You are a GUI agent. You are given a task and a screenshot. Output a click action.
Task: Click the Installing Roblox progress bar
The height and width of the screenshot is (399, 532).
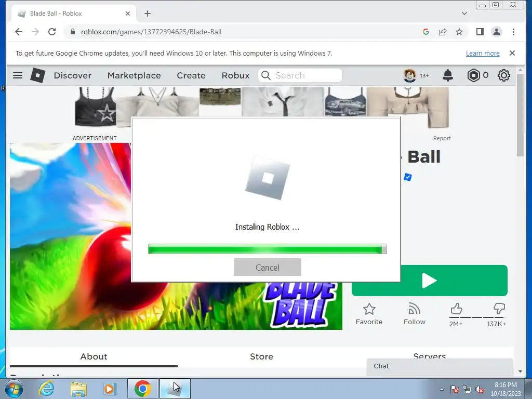click(268, 249)
